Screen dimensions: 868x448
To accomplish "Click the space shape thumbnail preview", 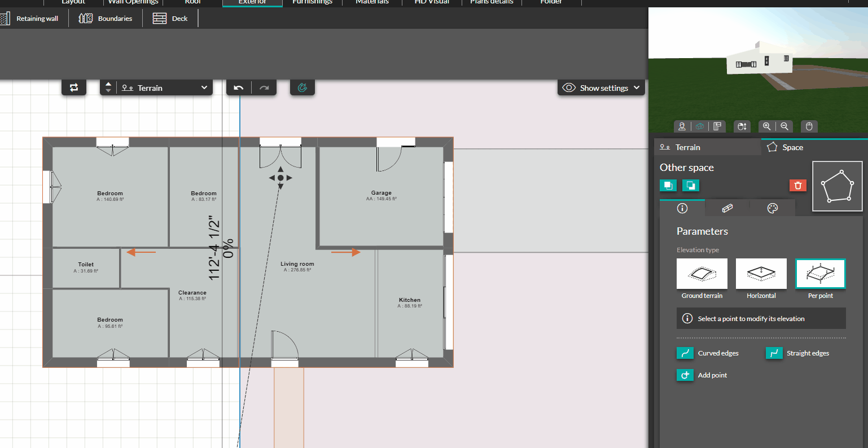I will (x=837, y=186).
